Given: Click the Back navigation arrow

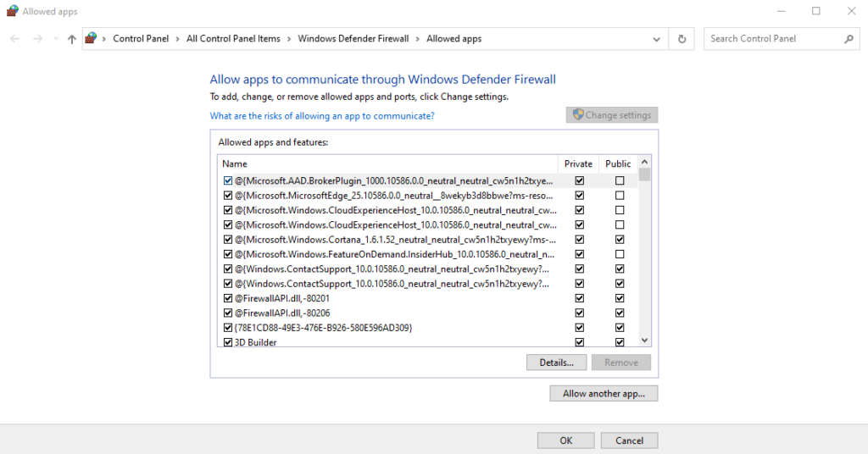Looking at the screenshot, I should (x=15, y=39).
